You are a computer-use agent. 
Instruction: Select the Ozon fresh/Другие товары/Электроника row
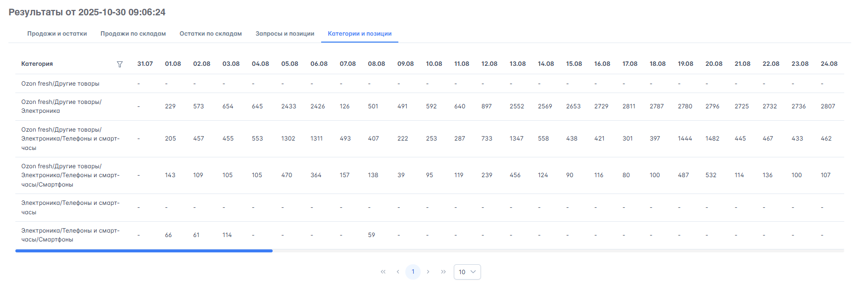pyautogui.click(x=61, y=106)
